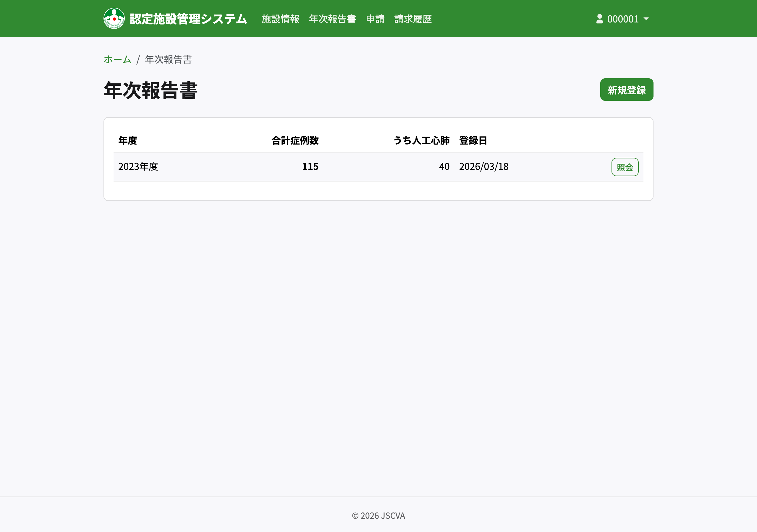The height and width of the screenshot is (532, 757).
Task: Expand the user menu chevron arrow
Action: click(646, 19)
